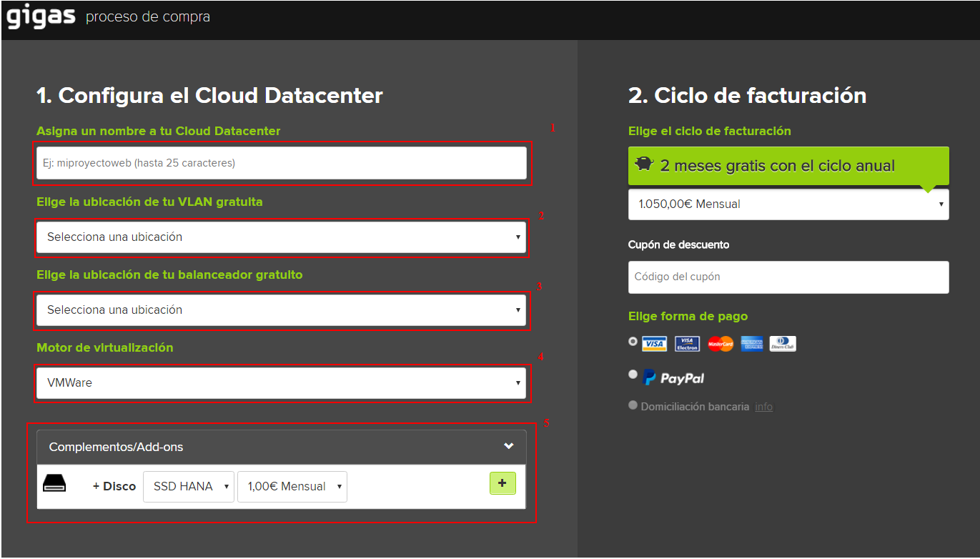Click the Visa card icon

(x=654, y=344)
